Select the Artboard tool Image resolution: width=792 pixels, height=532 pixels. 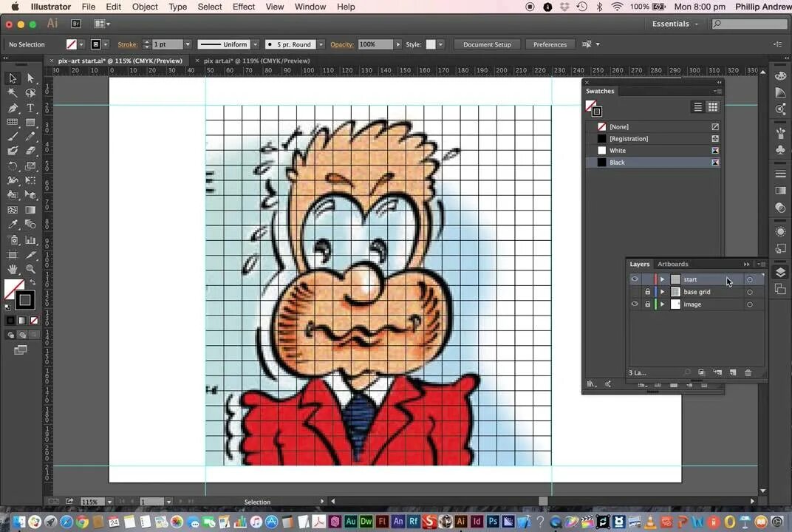pyautogui.click(x=13, y=255)
